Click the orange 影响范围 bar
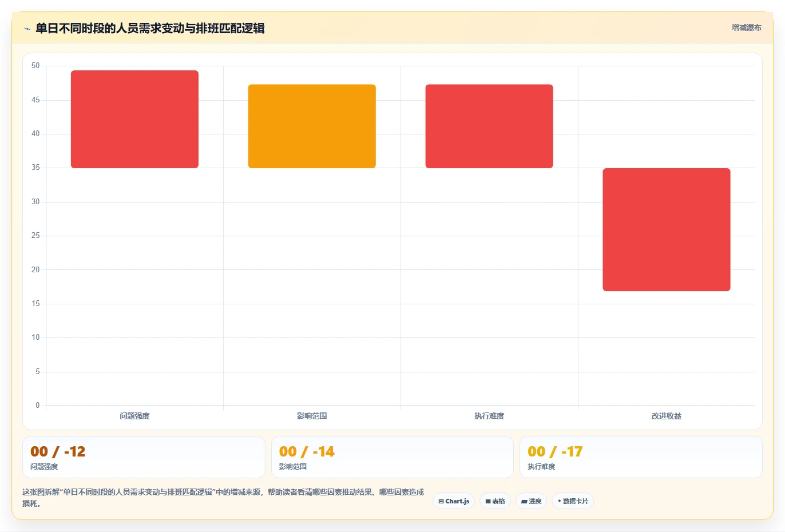Viewport: 785px width, 532px height. 312,126
